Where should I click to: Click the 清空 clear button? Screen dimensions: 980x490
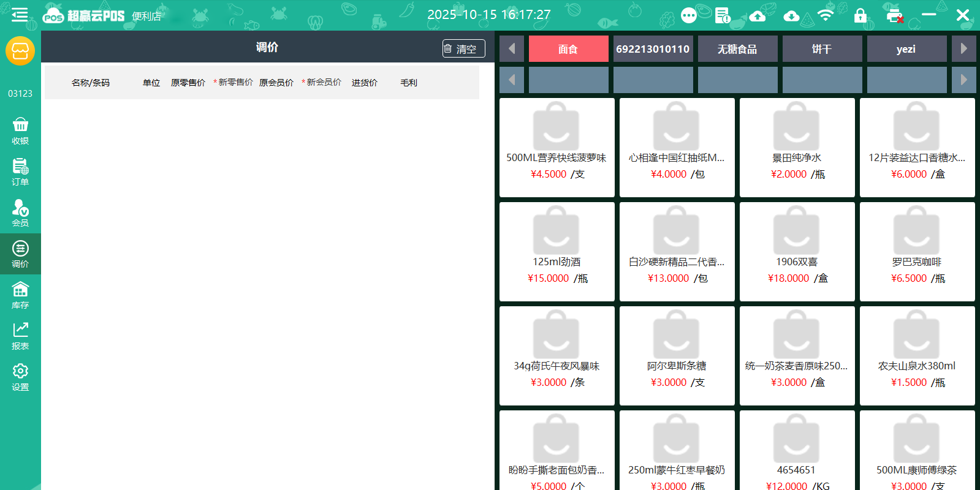(x=463, y=48)
